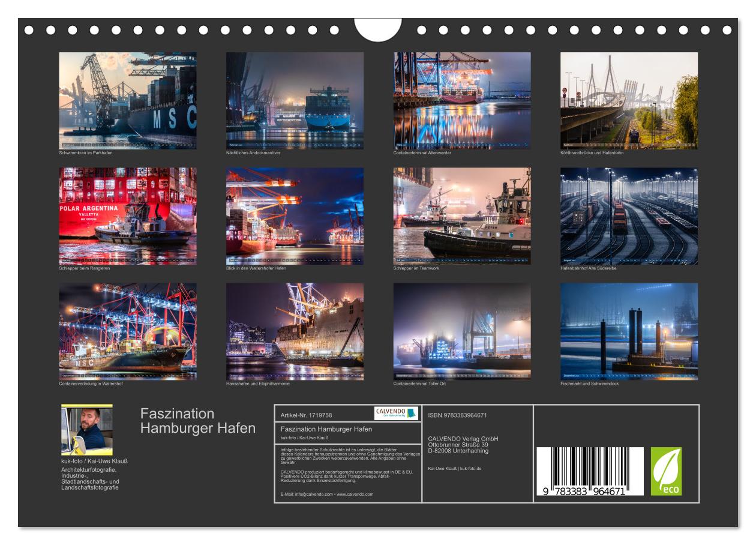The width and height of the screenshot is (756, 545).
Task: Click the CALVENDO Verlag GmbH address line
Action: [x=463, y=439]
